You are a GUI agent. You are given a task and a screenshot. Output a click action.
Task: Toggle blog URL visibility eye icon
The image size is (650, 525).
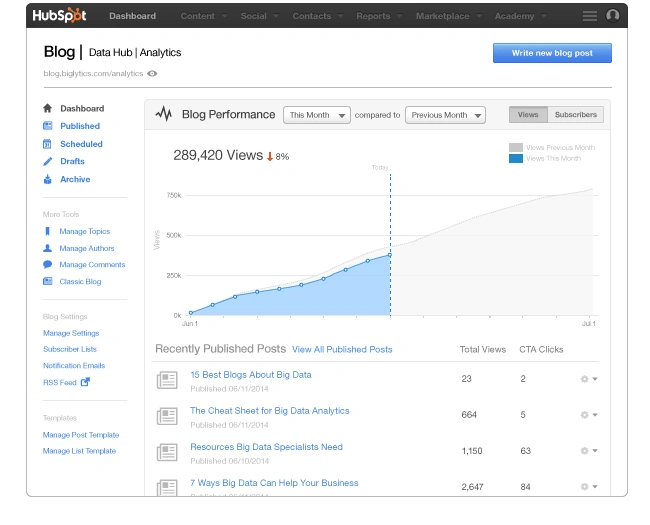152,73
